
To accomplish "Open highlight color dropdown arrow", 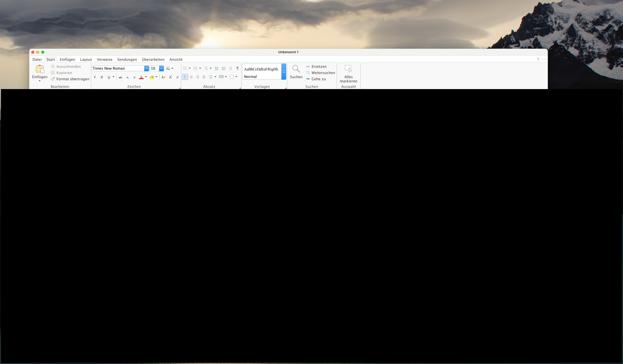I will tap(156, 77).
